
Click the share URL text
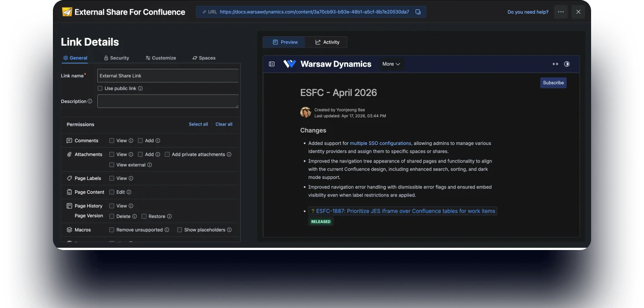pyautogui.click(x=314, y=12)
